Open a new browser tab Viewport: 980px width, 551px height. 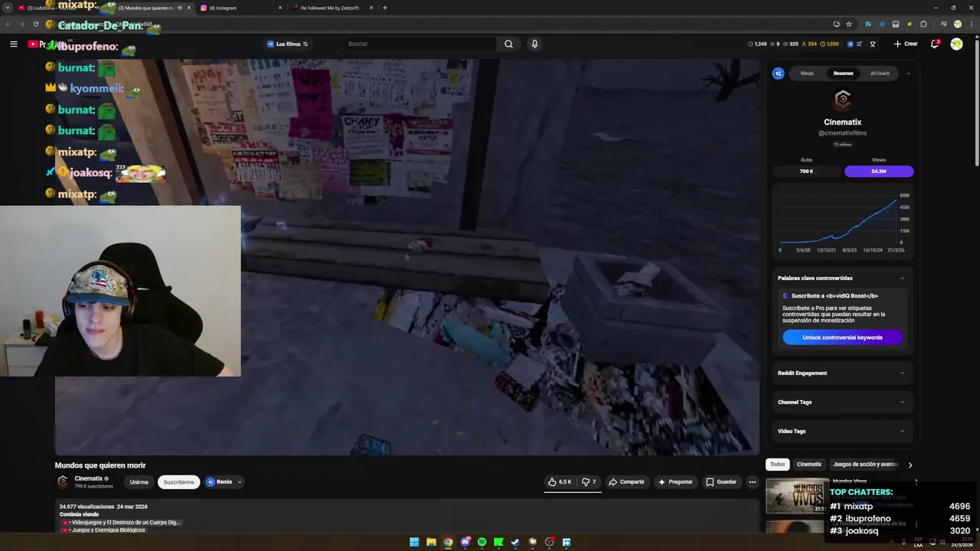pyautogui.click(x=384, y=8)
